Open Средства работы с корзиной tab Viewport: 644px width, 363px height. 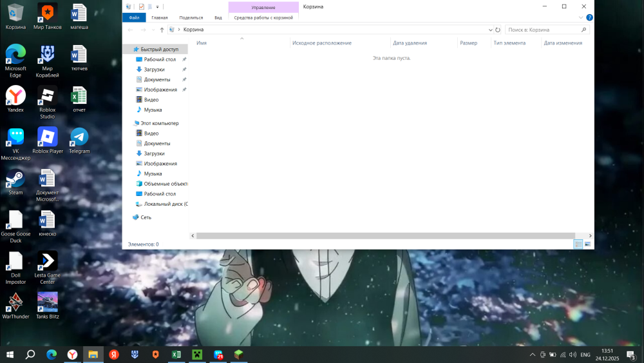263,17
